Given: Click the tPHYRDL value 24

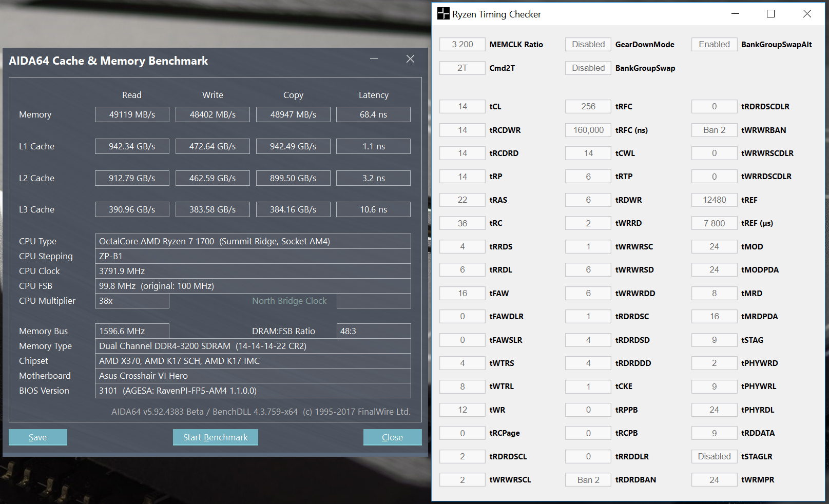Looking at the screenshot, I should point(715,410).
